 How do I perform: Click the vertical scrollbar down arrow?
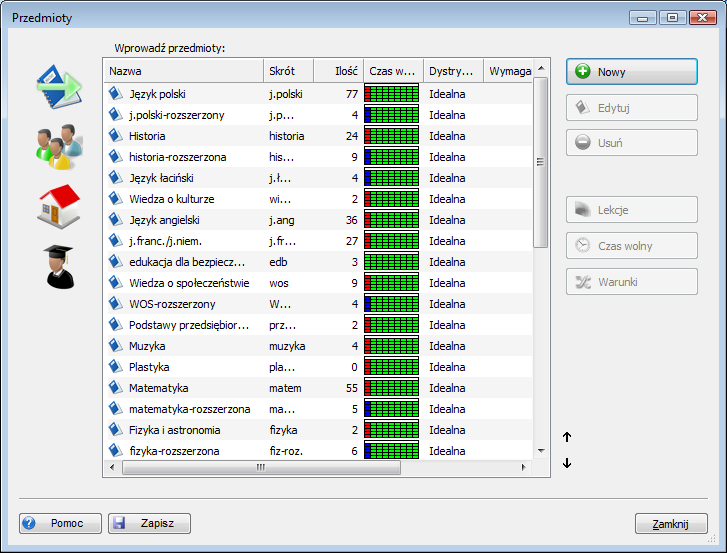[x=541, y=452]
